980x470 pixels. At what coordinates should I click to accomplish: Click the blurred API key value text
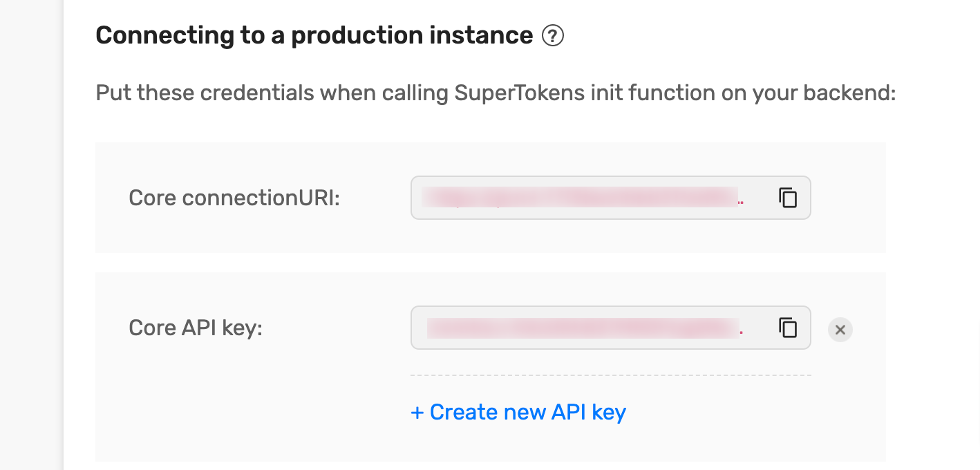pyautogui.click(x=582, y=328)
